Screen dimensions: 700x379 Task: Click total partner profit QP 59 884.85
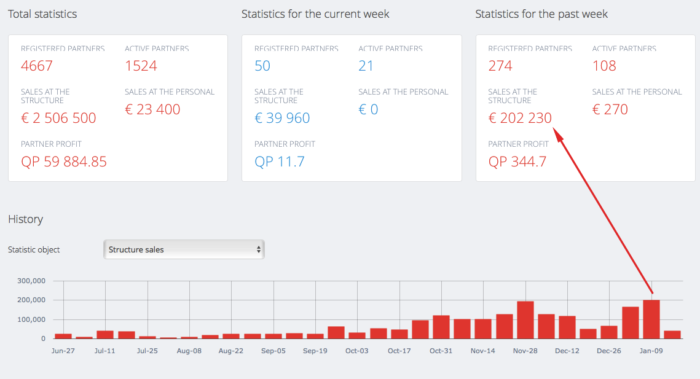pyautogui.click(x=64, y=162)
